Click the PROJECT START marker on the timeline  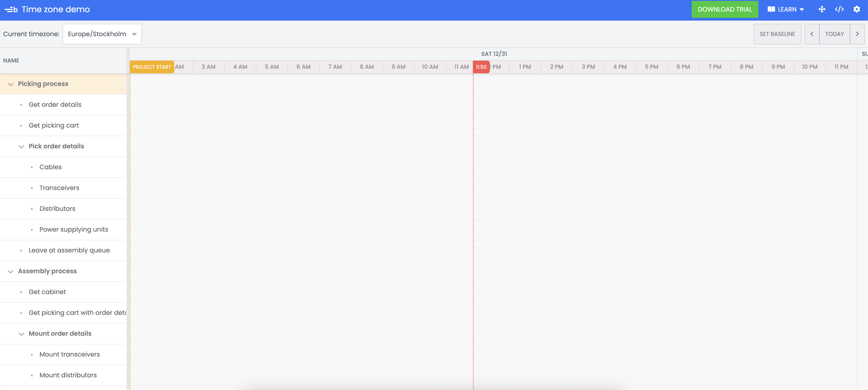coord(151,67)
